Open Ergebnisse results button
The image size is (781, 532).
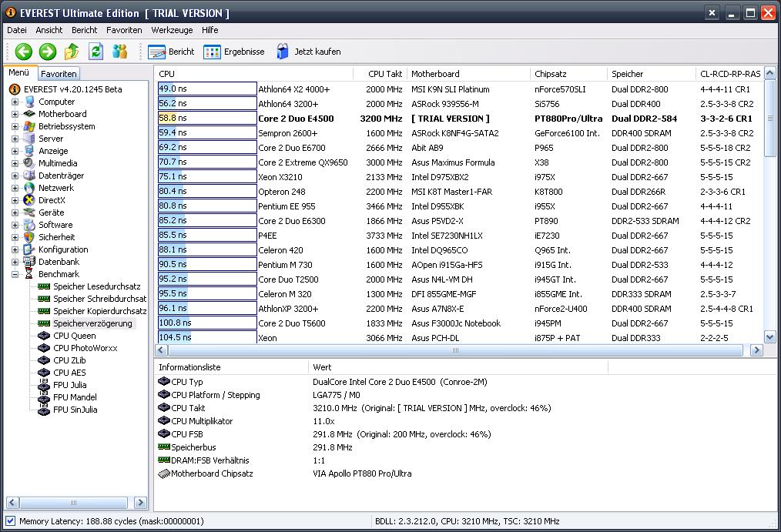click(233, 52)
